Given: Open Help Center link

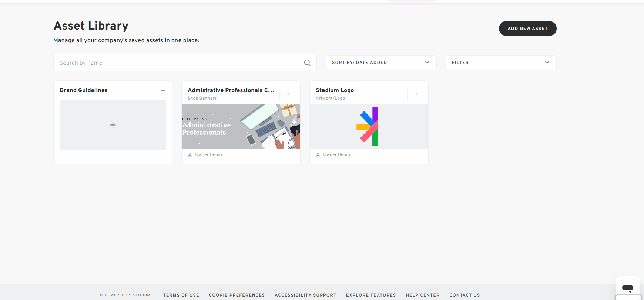Looking at the screenshot, I should pos(423,295).
